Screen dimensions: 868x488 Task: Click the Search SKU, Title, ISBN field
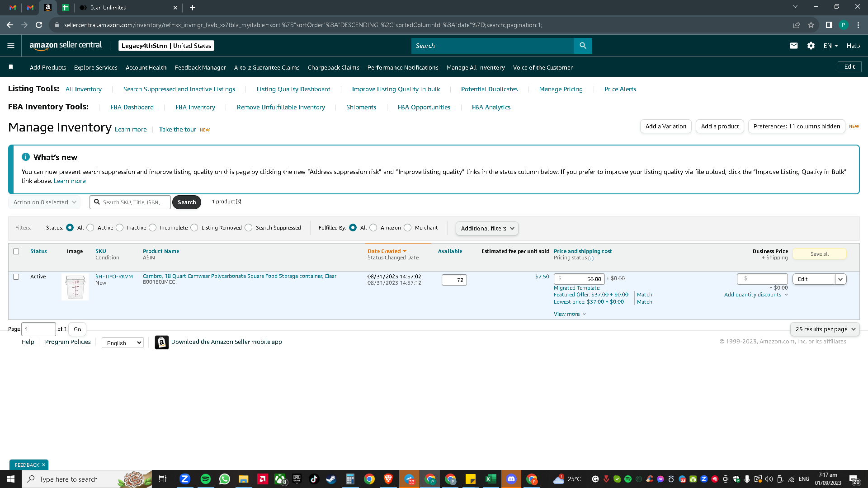(130, 202)
